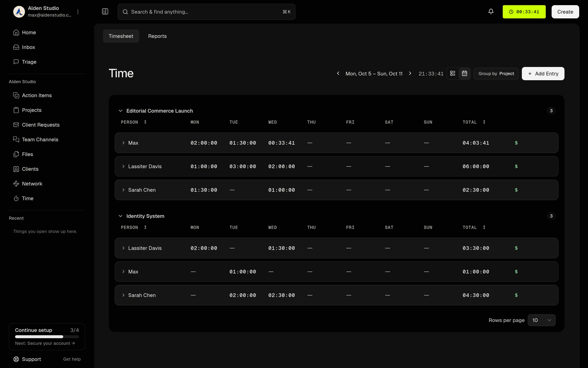Collapse Editorial Commerce Launch group
Viewport: 588px width, 368px height.
pyautogui.click(x=120, y=111)
